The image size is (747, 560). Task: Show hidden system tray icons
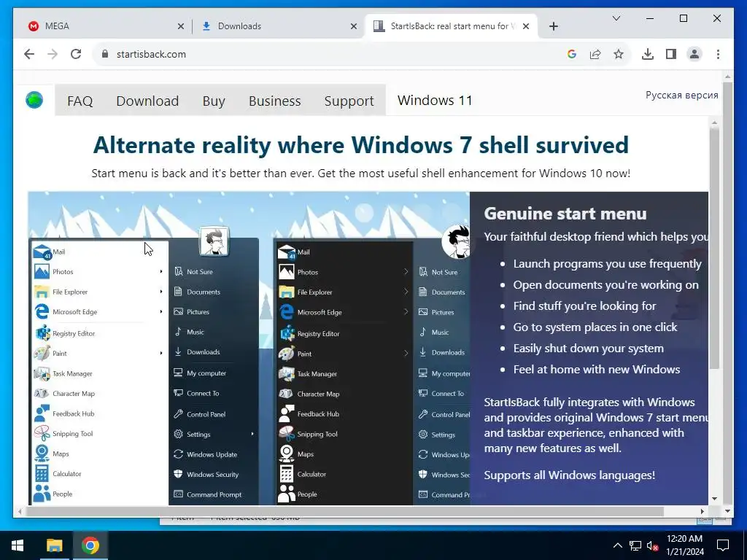617,545
